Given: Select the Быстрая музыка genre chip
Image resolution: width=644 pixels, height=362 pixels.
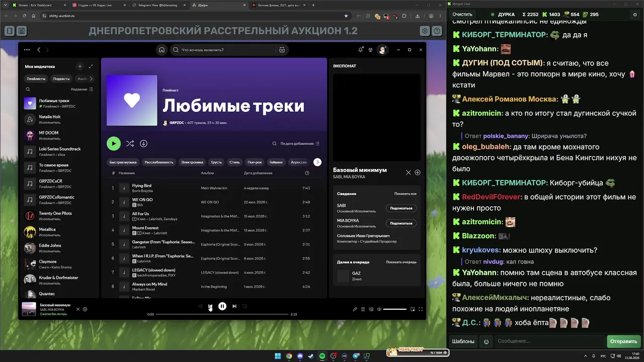Looking at the screenshot, I should (123, 162).
